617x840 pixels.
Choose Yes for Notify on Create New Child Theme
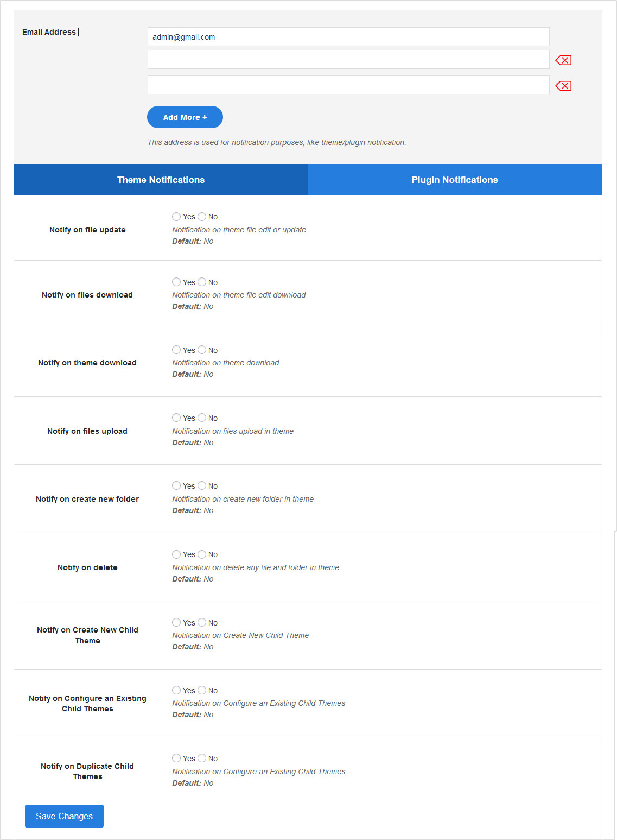click(x=176, y=622)
